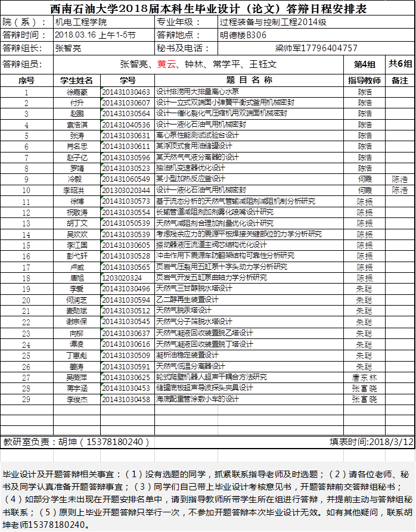
Task: Select the cell 机电工程学院
Action: [104, 23]
